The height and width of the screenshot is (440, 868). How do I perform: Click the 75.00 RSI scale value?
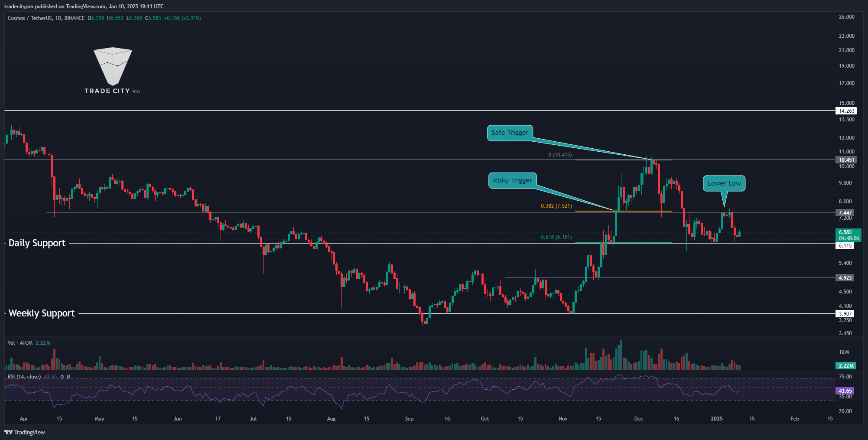(845, 377)
